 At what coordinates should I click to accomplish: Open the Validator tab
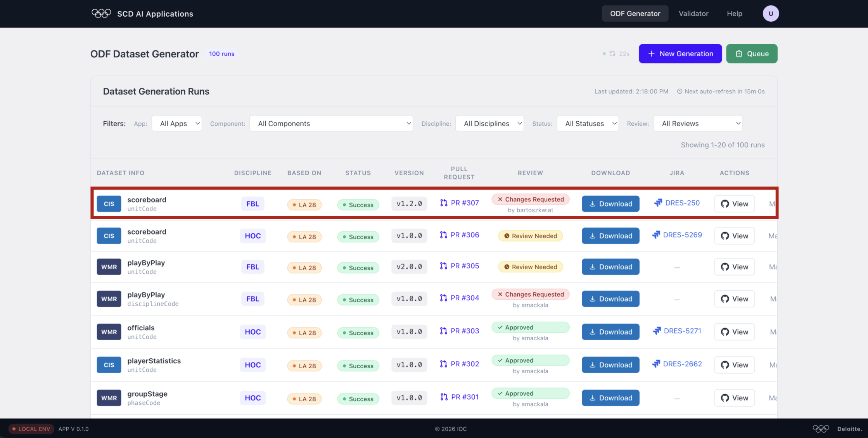693,14
